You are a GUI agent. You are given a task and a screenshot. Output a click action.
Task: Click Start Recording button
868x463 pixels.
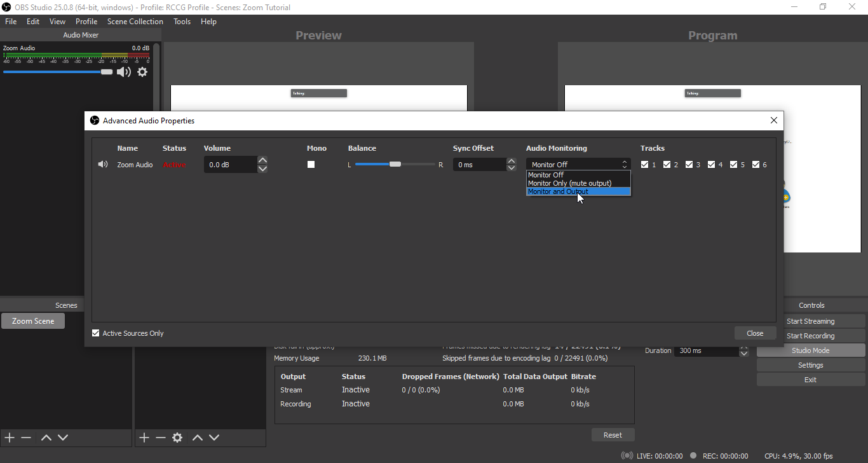[x=811, y=336]
